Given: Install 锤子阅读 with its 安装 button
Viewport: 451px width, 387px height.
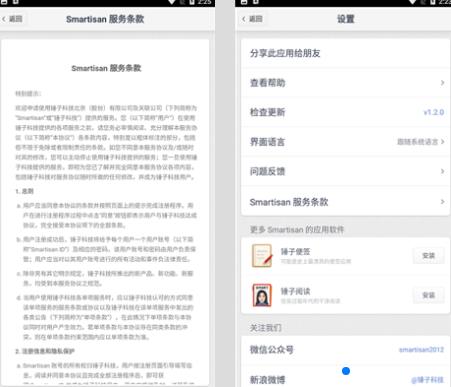Looking at the screenshot, I should pos(428,295).
